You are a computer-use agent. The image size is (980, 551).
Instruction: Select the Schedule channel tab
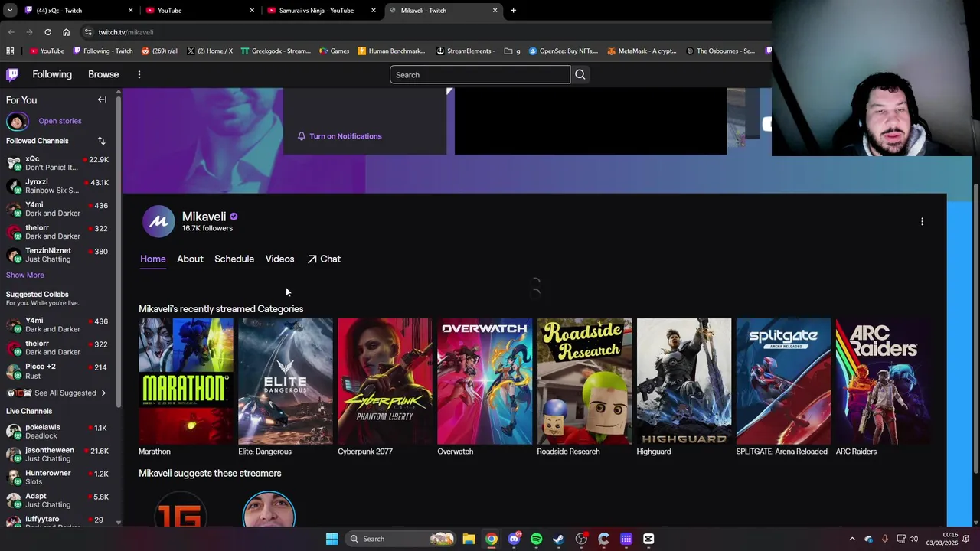click(x=234, y=259)
